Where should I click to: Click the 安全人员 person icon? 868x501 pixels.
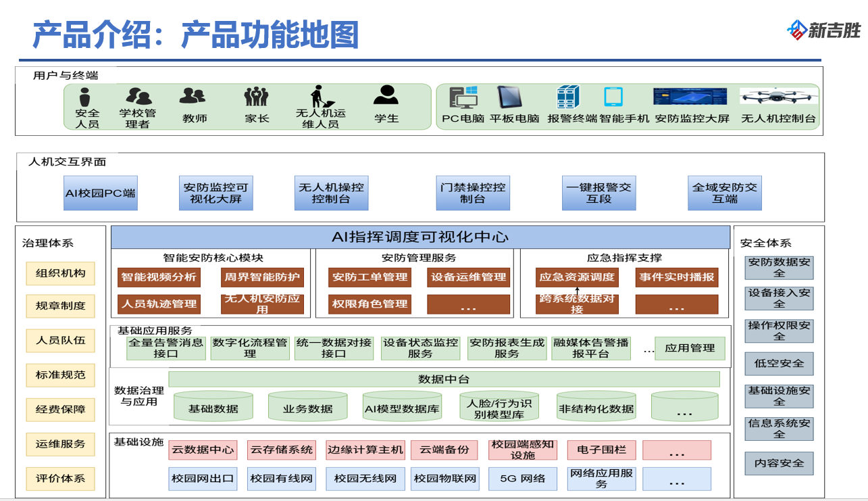tap(85, 97)
